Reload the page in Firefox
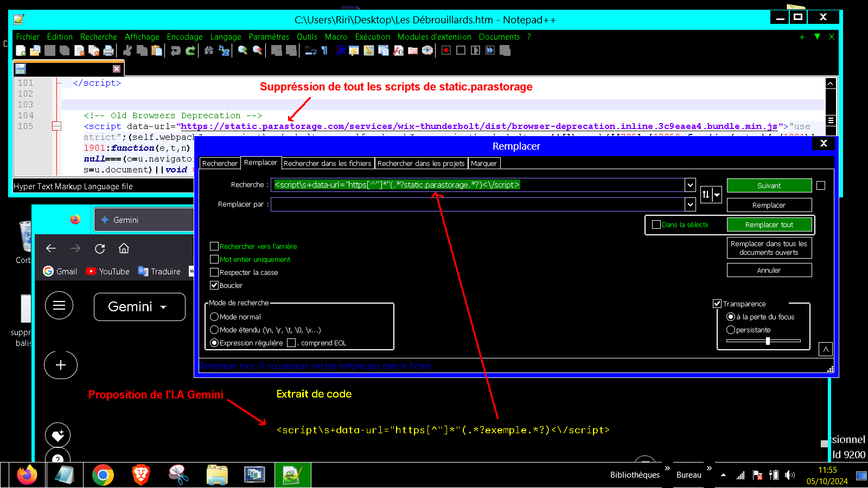The width and height of the screenshot is (868, 488). (x=100, y=248)
